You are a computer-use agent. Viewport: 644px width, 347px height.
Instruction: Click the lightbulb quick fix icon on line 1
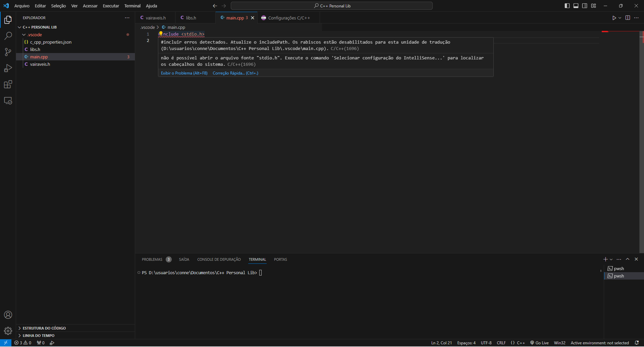click(161, 34)
